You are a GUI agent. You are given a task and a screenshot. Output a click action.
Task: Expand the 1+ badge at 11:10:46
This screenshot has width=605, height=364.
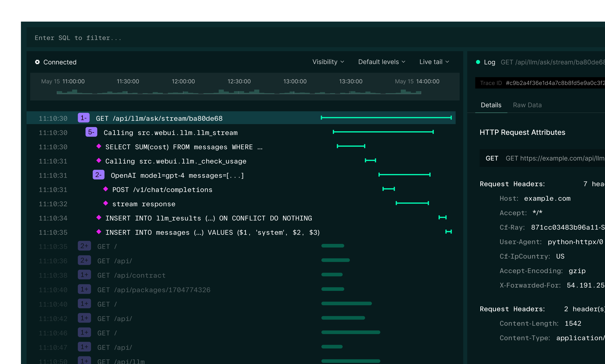(x=84, y=332)
